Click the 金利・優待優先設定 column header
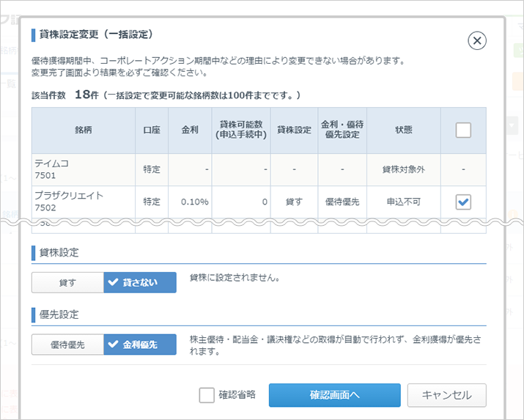This screenshot has height=420, width=524. coord(342,130)
